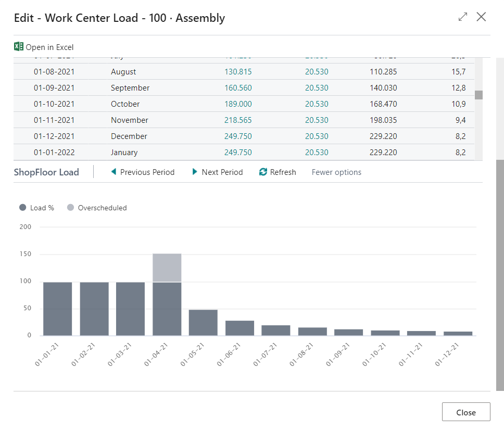504x431 pixels.
Task: Close the dialog with the X icon
Action: pos(481,17)
